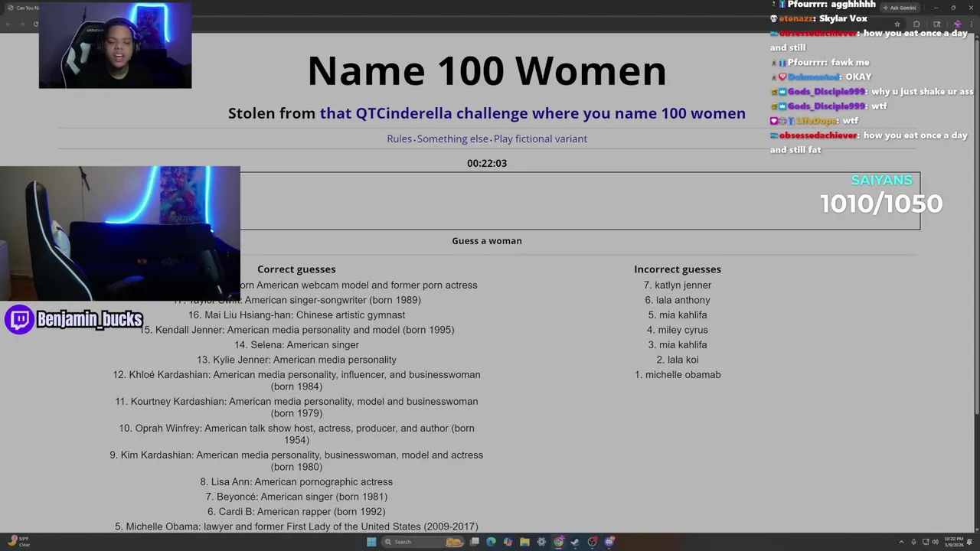Select incorrect guess '7. katlyn jenner'

click(x=678, y=285)
